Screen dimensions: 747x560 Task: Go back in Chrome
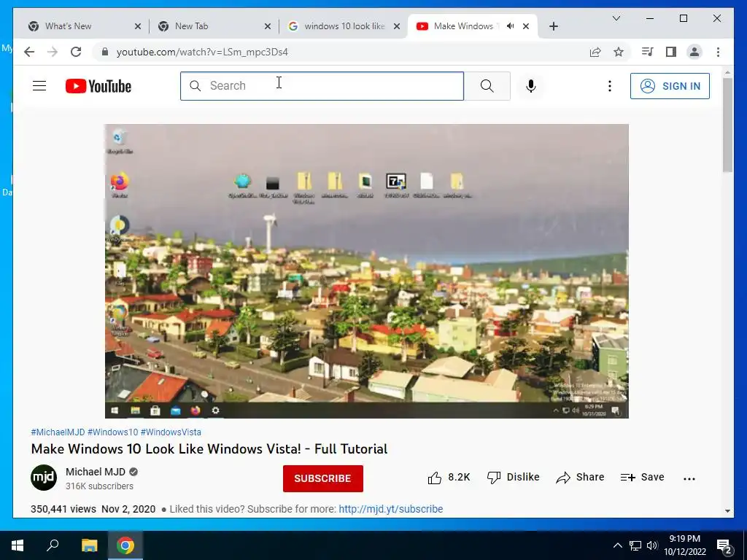click(29, 52)
